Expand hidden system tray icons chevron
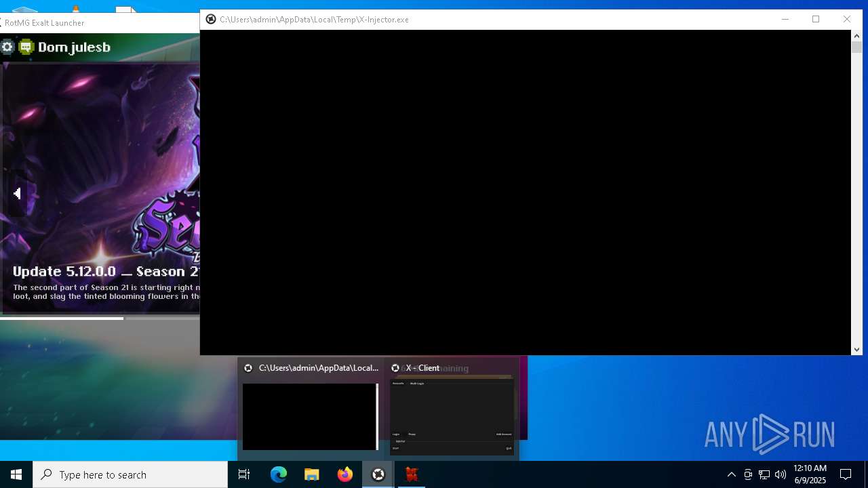The image size is (868, 488). point(731,474)
